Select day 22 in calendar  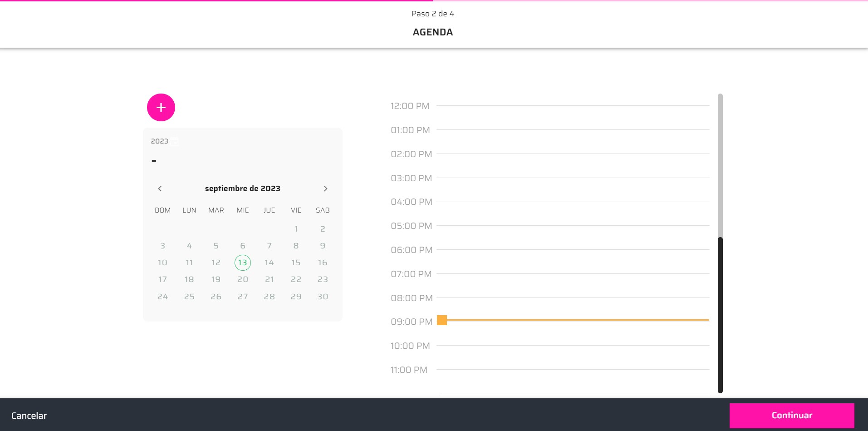pos(296,279)
